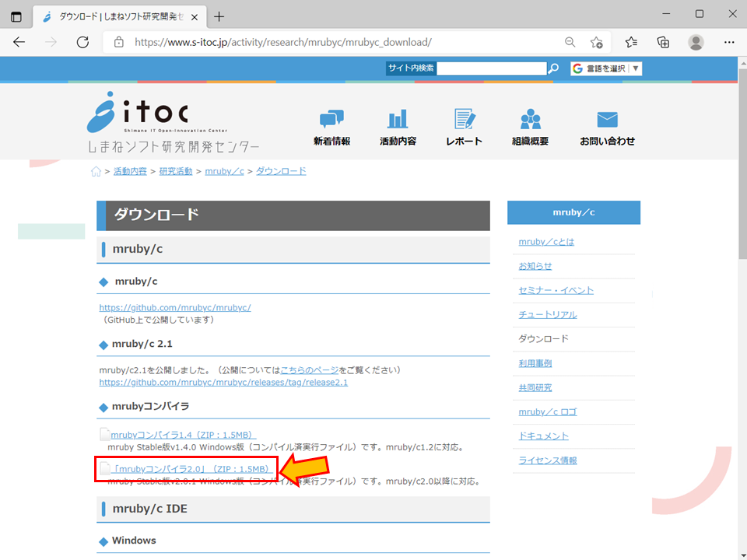Click the レポート document icon
747x560 pixels.
[464, 120]
